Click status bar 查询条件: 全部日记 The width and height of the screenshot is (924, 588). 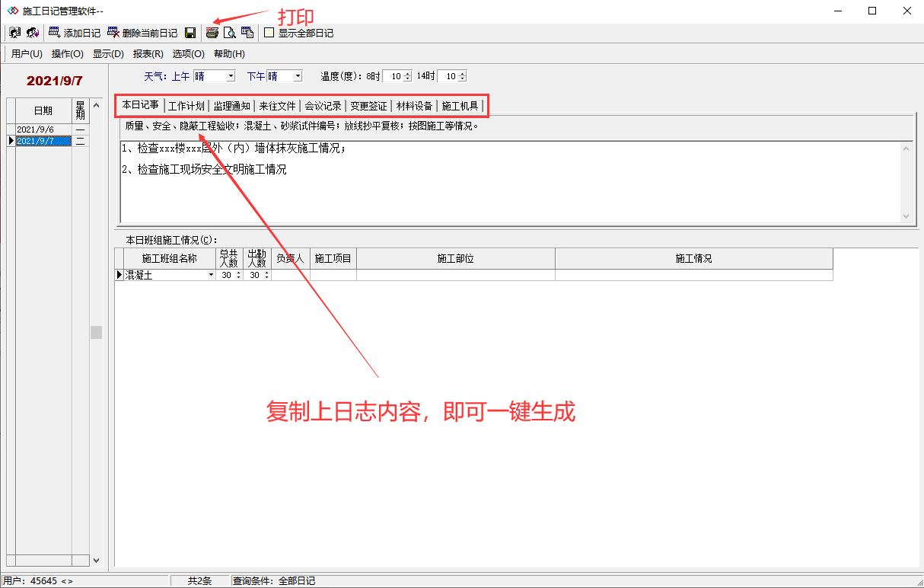(x=275, y=581)
